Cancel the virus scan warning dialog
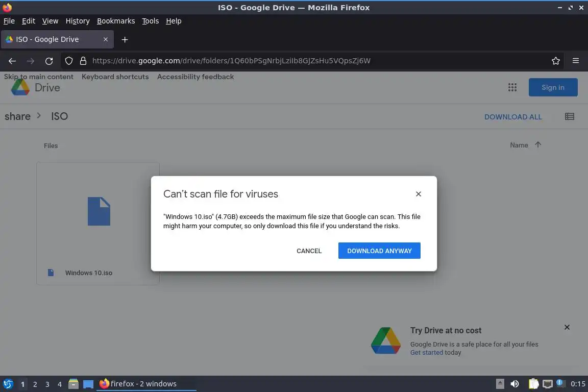The width and height of the screenshot is (588, 392). pyautogui.click(x=309, y=251)
